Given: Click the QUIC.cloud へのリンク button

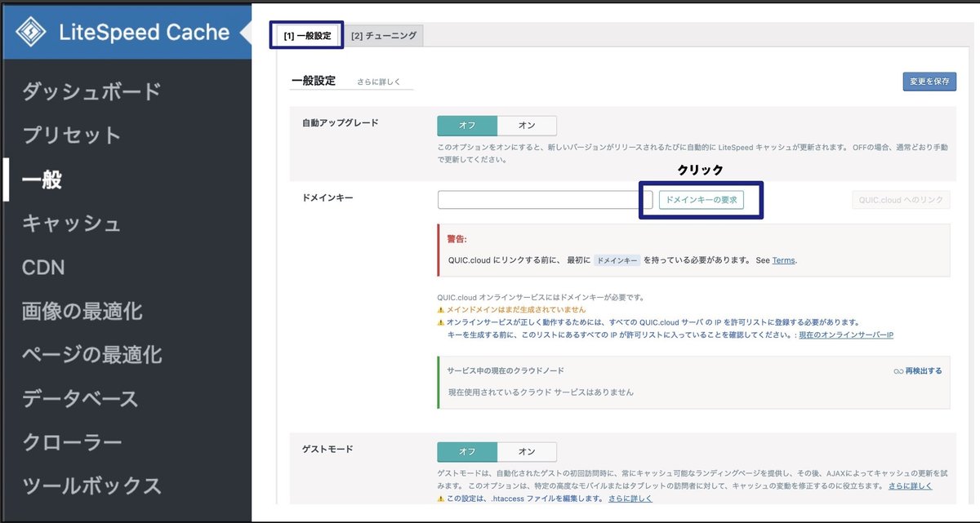Looking at the screenshot, I should click(x=900, y=201).
